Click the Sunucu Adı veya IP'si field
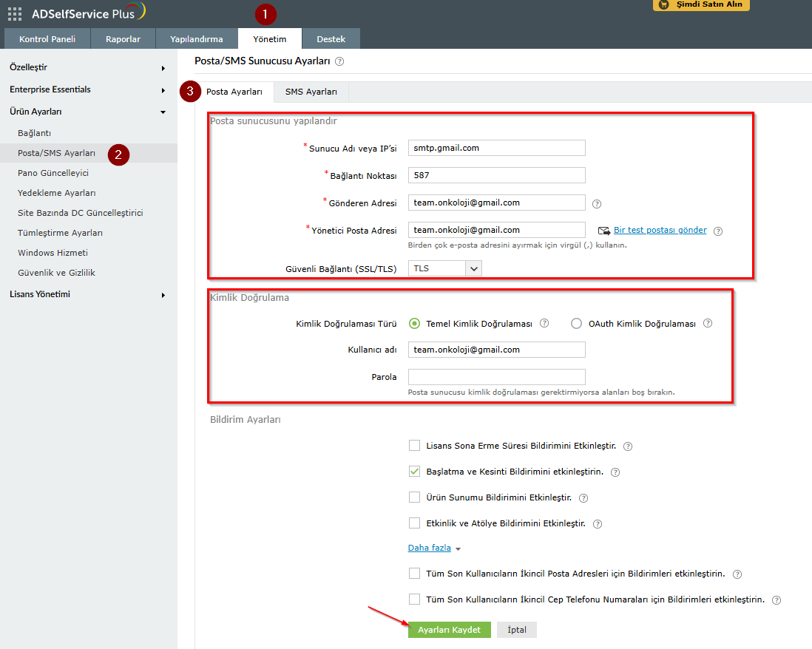The width and height of the screenshot is (812, 649). (x=497, y=148)
